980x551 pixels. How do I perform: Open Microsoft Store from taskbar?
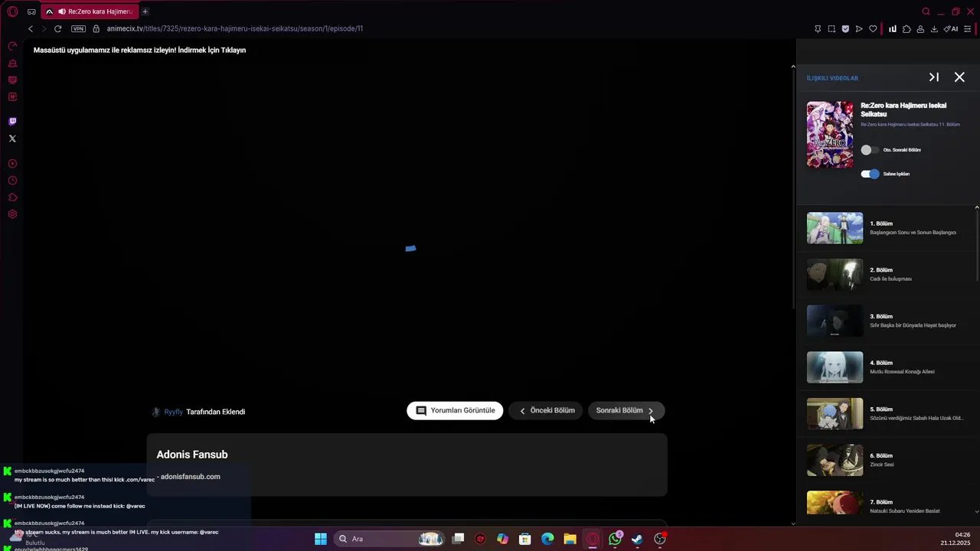(x=524, y=539)
